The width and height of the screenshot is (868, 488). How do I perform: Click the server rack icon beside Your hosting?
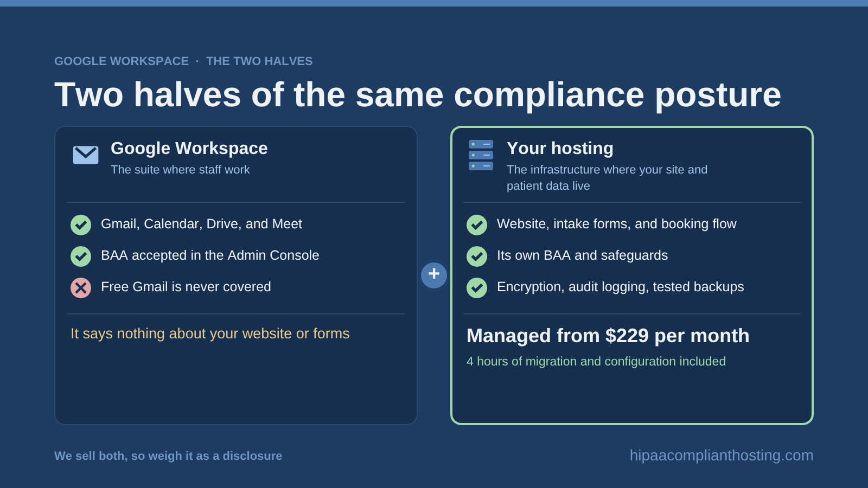pos(481,155)
